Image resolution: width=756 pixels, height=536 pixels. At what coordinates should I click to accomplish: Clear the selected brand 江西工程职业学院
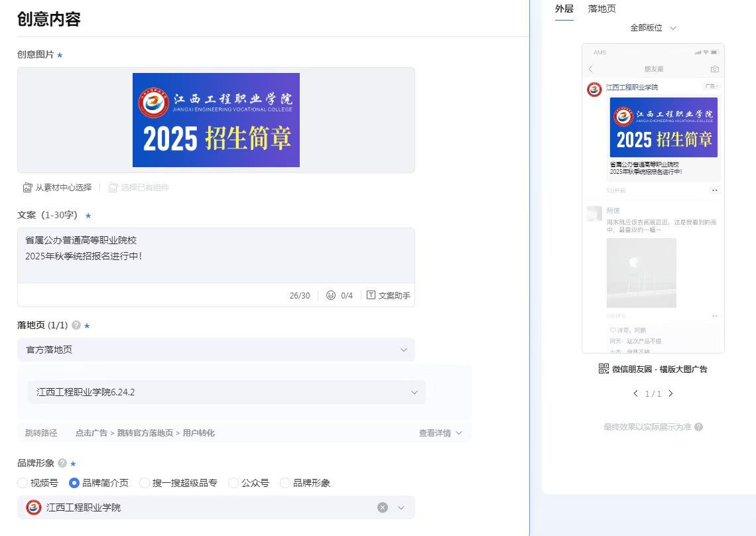click(383, 507)
